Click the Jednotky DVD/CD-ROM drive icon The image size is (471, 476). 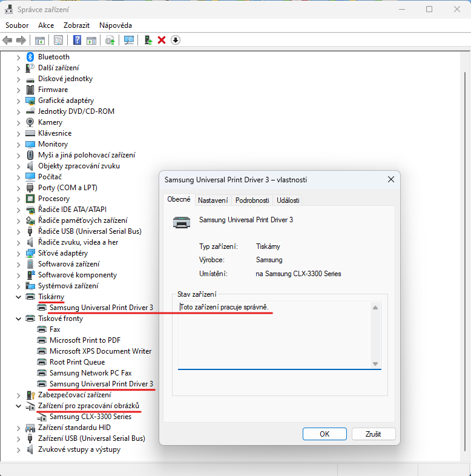point(30,111)
